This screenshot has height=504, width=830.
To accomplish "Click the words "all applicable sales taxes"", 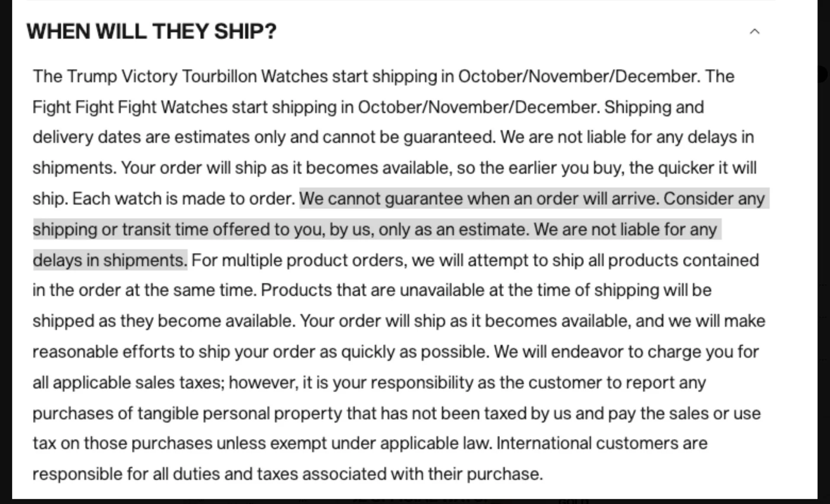I will tap(128, 383).
